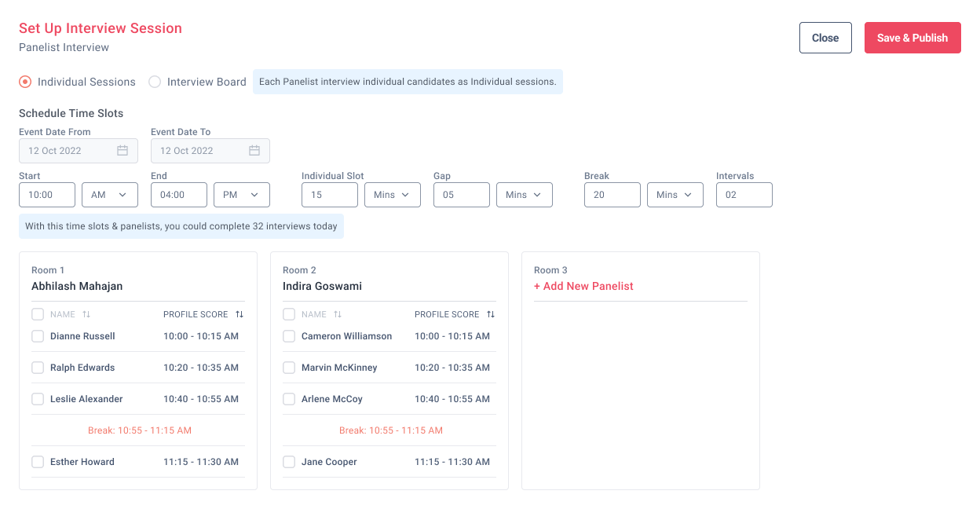Focus the Gap value field
The image size is (980, 509).
461,195
